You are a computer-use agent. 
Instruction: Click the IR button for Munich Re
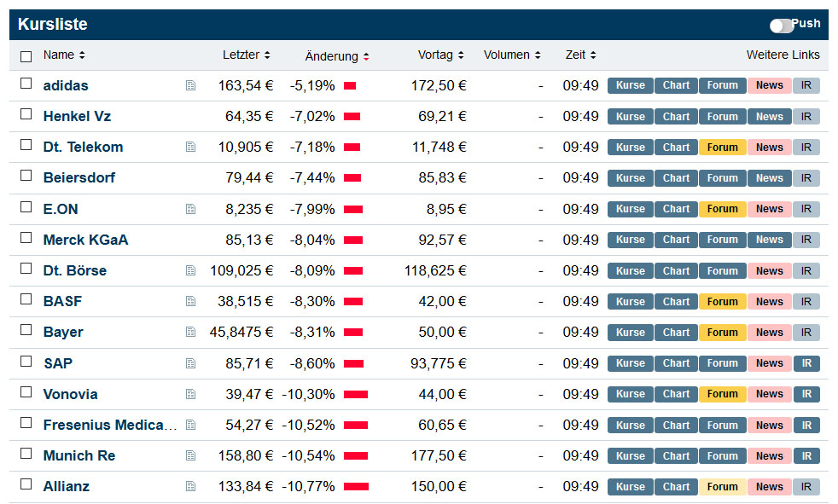[x=806, y=456]
